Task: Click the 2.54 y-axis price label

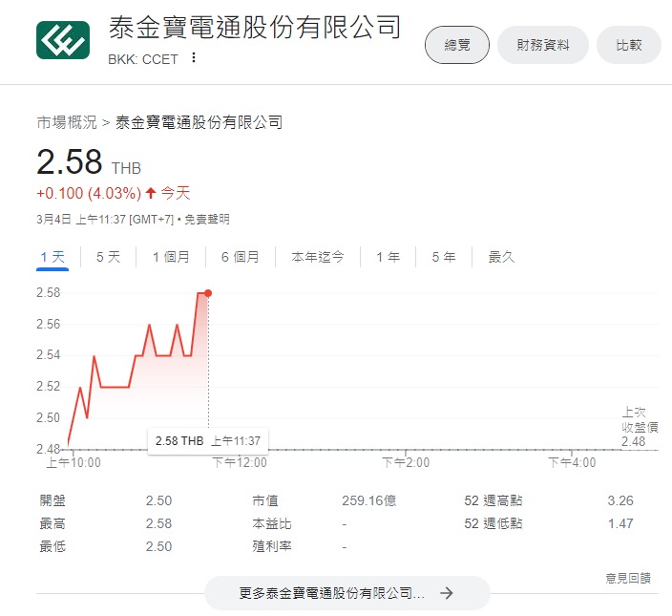Action: [x=49, y=355]
